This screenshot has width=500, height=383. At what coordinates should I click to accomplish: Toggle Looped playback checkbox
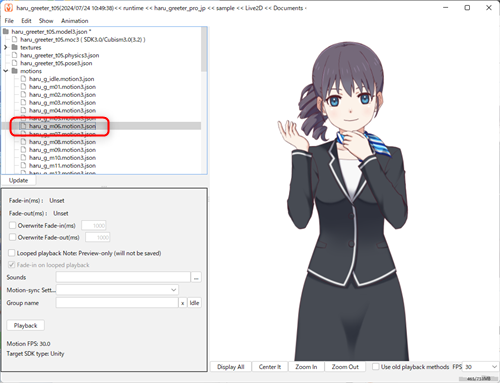click(x=11, y=253)
